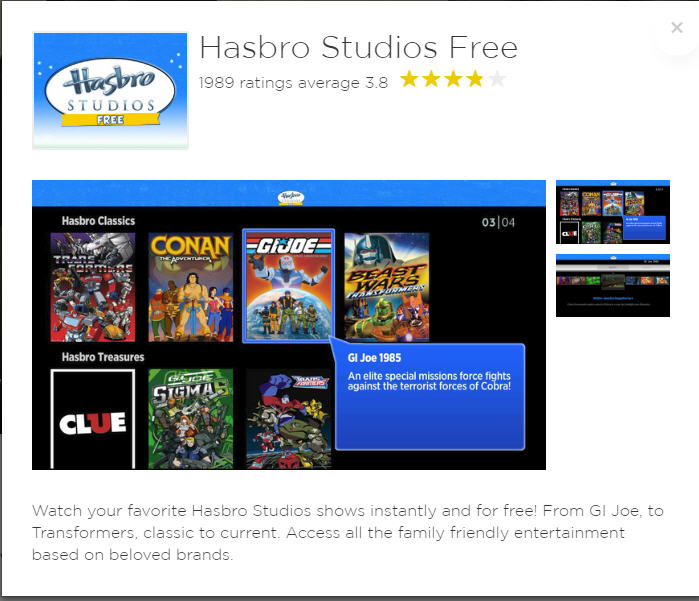
Task: Click the Beast Wars Transformers poster
Action: pos(387,287)
